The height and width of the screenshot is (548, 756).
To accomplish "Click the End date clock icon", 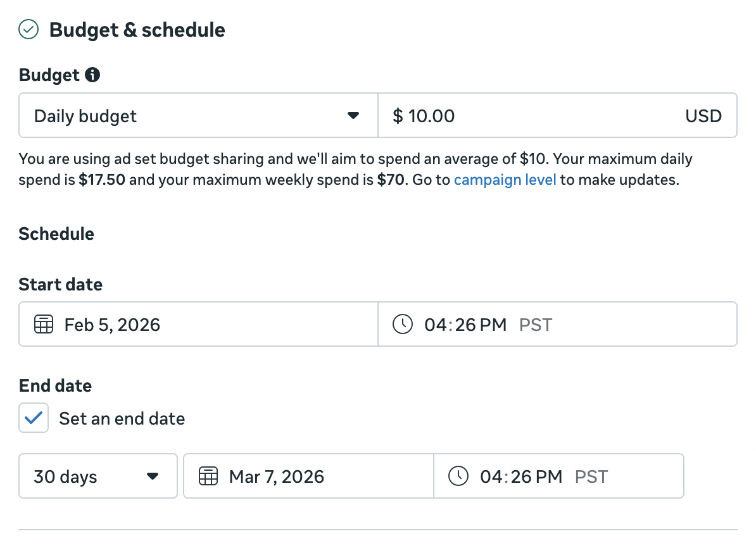I will (x=458, y=476).
